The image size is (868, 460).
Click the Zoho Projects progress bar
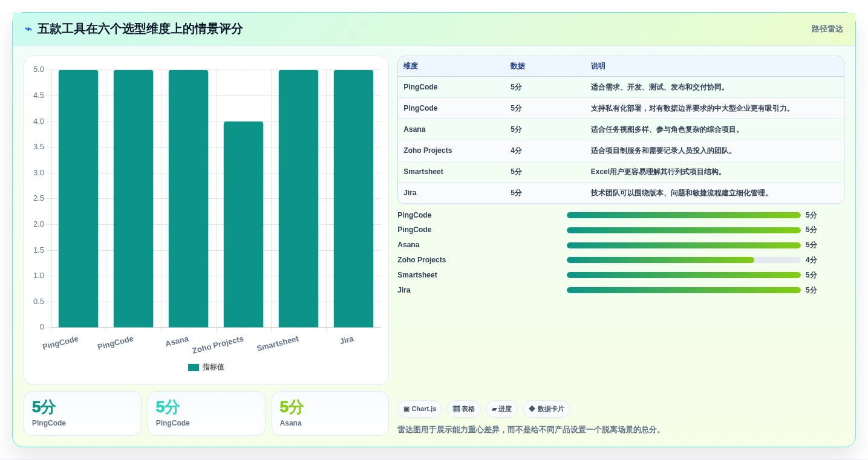[x=684, y=260]
